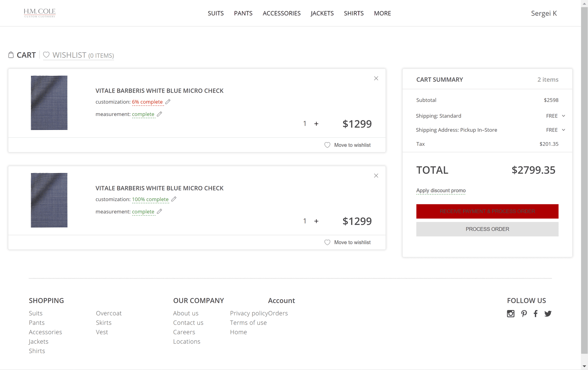Image resolution: width=588 pixels, height=370 pixels.
Task: Click first Vitale Barberis item title
Action: (x=160, y=91)
